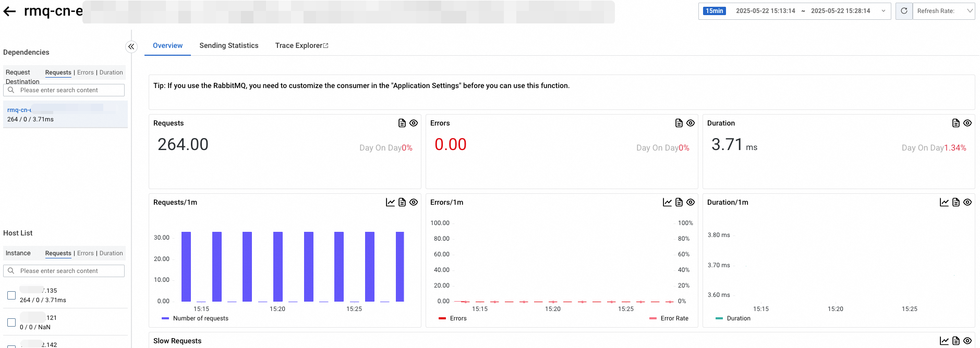Click search icon in Dependencies search box
Screen dimensions: 980x348
coord(11,90)
